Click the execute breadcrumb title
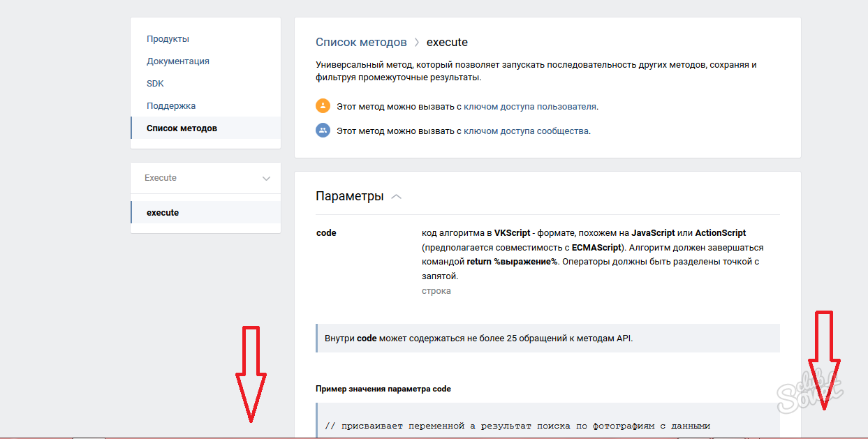 (x=447, y=43)
